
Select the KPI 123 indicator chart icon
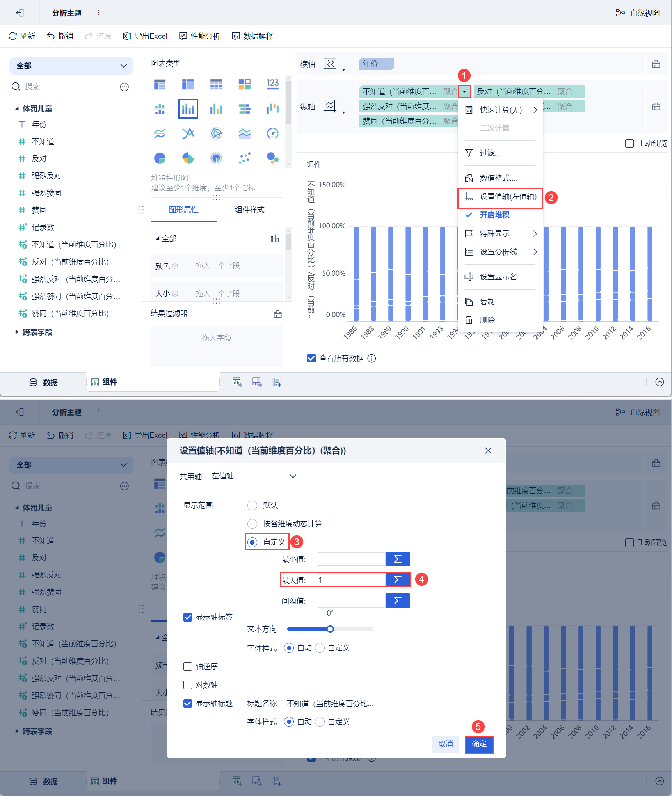pyautogui.click(x=272, y=84)
